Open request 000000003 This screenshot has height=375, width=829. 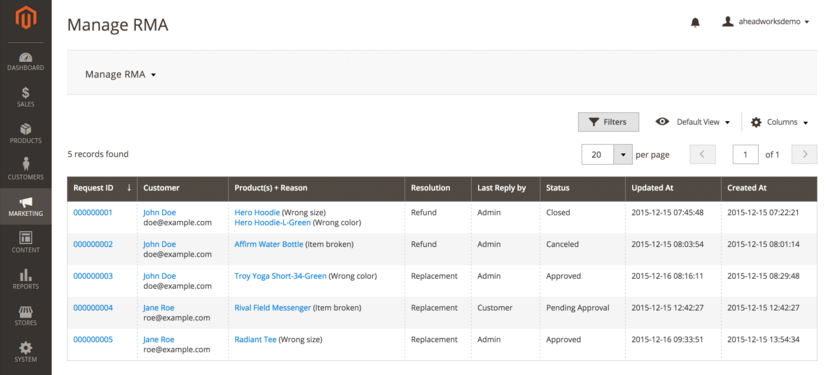pyautogui.click(x=93, y=276)
